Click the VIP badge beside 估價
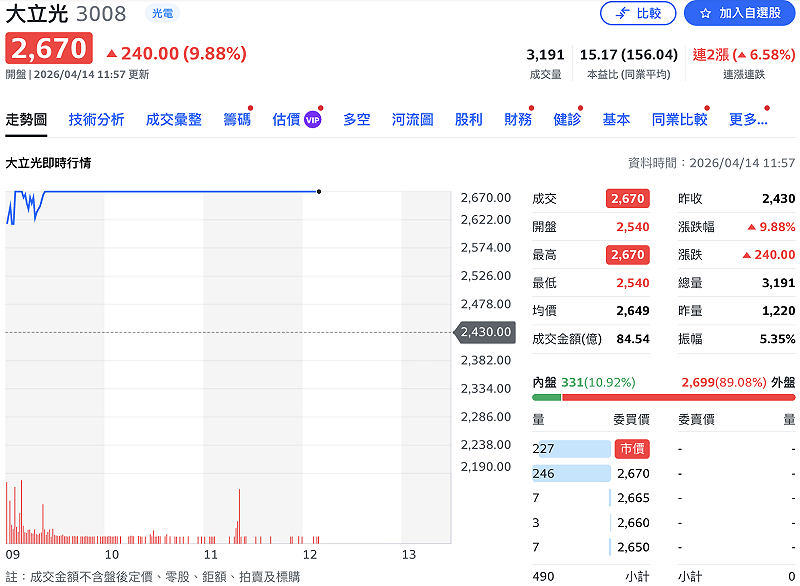The width and height of the screenshot is (800, 586). point(313,120)
